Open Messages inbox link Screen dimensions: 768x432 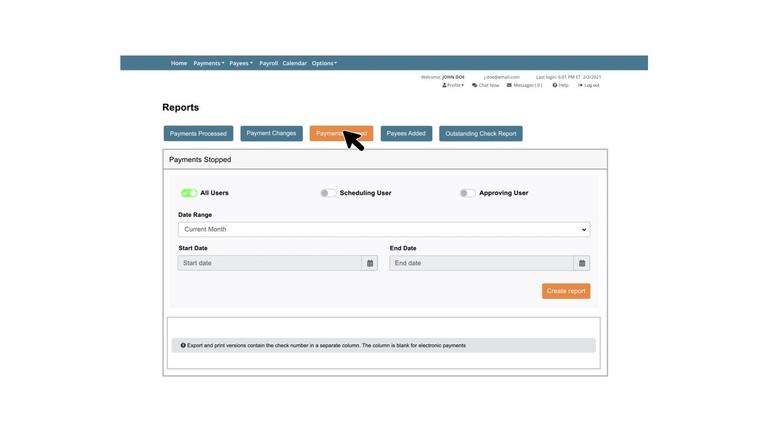(525, 85)
